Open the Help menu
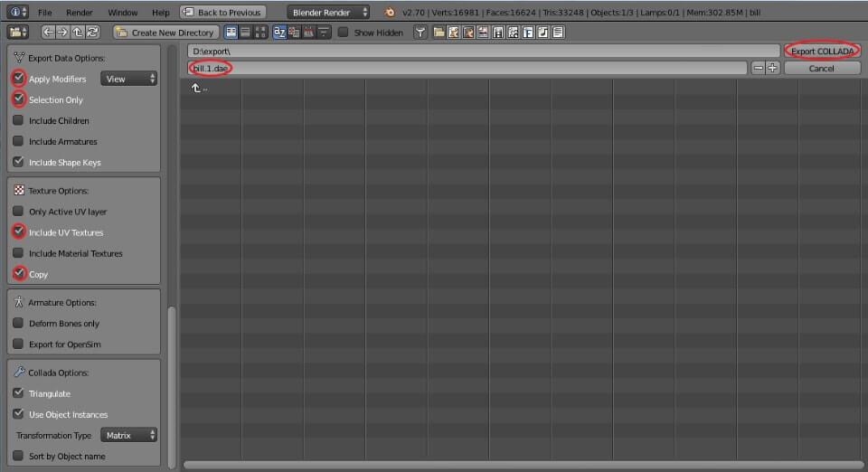Image resolution: width=868 pixels, height=472 pixels. click(161, 12)
